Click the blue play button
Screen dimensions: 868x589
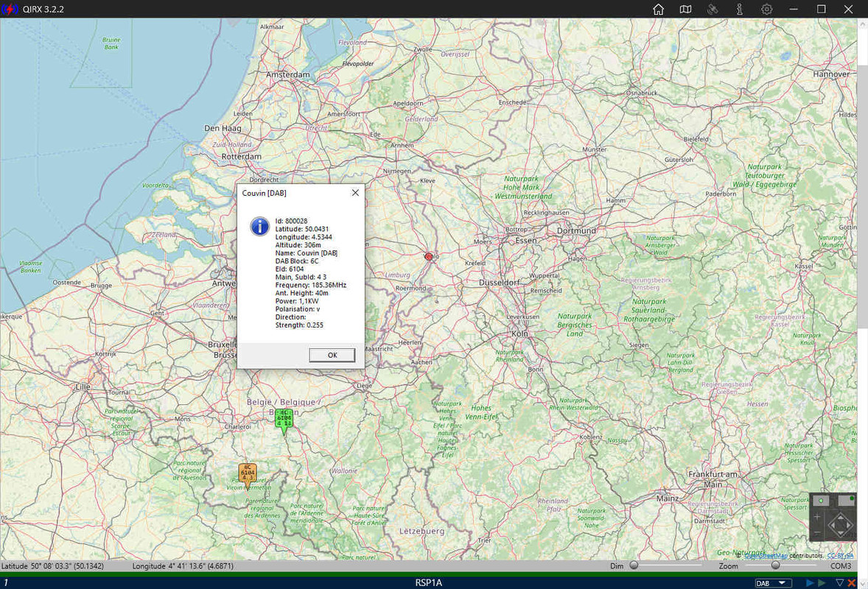(x=810, y=583)
